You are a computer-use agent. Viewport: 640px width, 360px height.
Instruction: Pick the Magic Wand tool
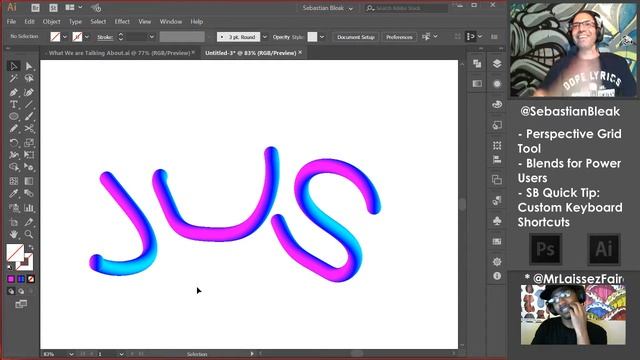(x=13, y=78)
